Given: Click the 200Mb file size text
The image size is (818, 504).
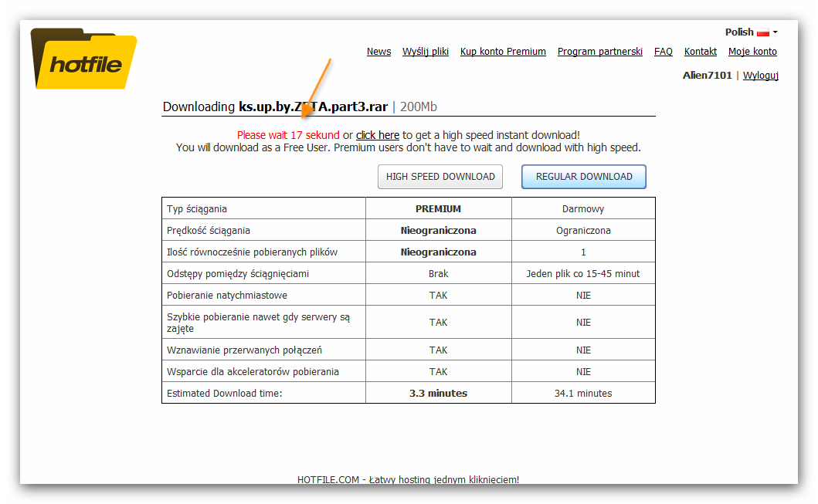Looking at the screenshot, I should click(419, 107).
